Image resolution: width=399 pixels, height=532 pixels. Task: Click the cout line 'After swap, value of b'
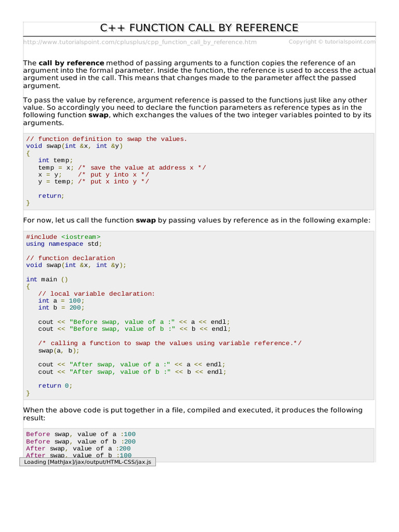coord(132,372)
